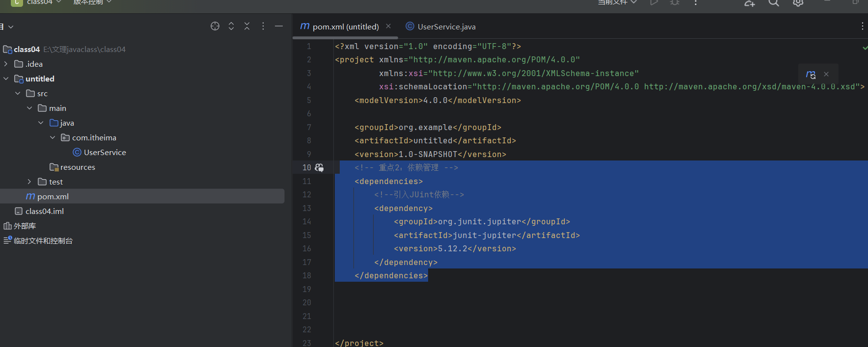This screenshot has height=347, width=868.
Task: Click the Code With Me add-user icon
Action: [x=750, y=2]
